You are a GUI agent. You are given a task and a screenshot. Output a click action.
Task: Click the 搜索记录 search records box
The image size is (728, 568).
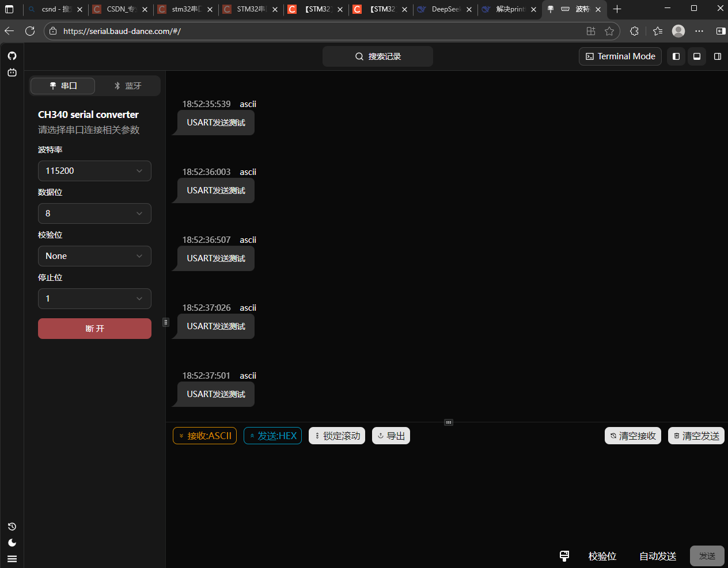tap(378, 56)
